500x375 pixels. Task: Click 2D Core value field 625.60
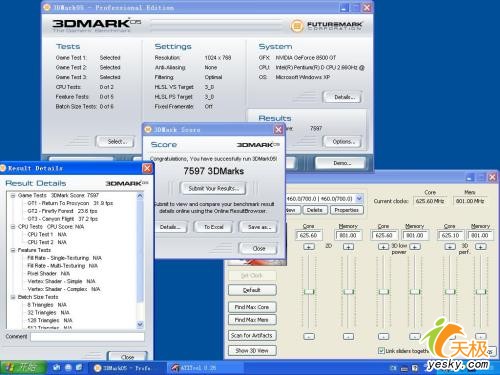pyautogui.click(x=309, y=236)
